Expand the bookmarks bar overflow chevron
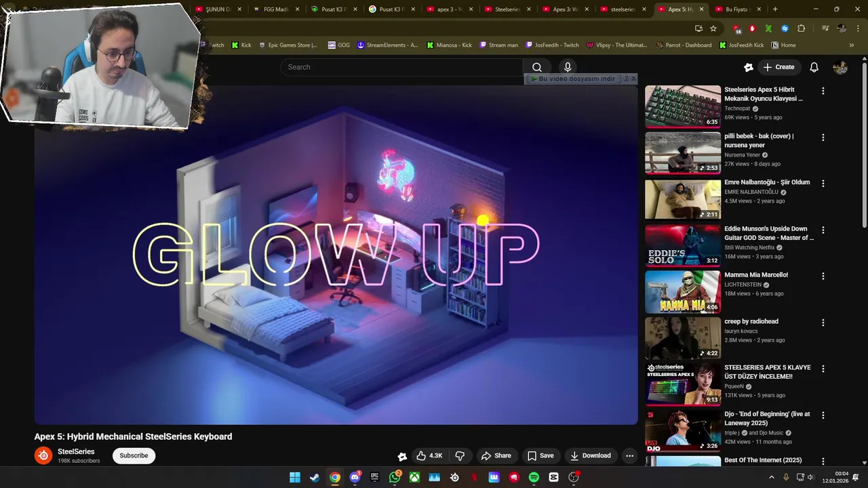 852,45
